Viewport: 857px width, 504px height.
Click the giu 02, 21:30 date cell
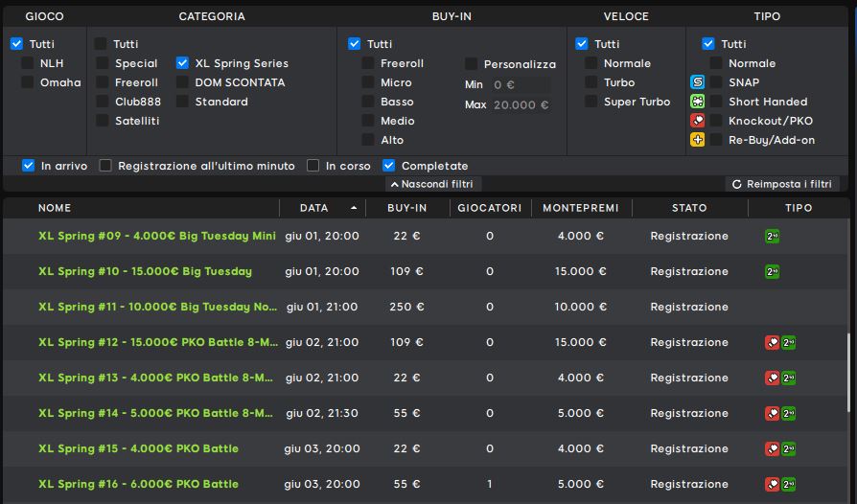(x=322, y=413)
